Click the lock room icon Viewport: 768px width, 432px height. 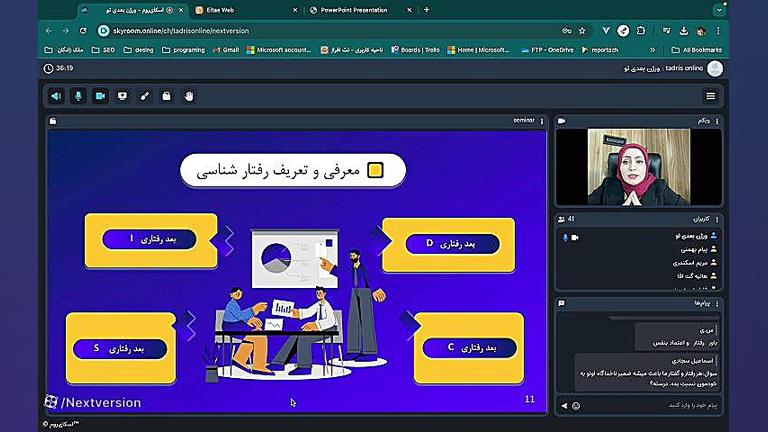pos(167,96)
